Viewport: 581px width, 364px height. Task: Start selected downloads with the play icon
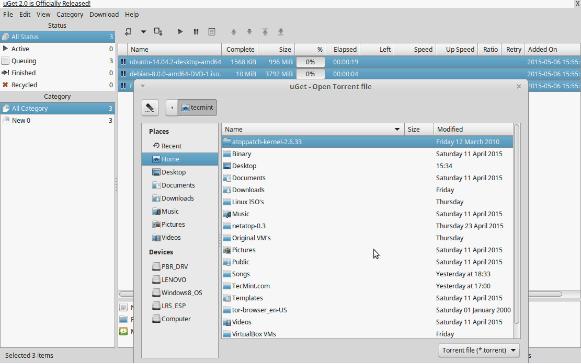(x=180, y=32)
